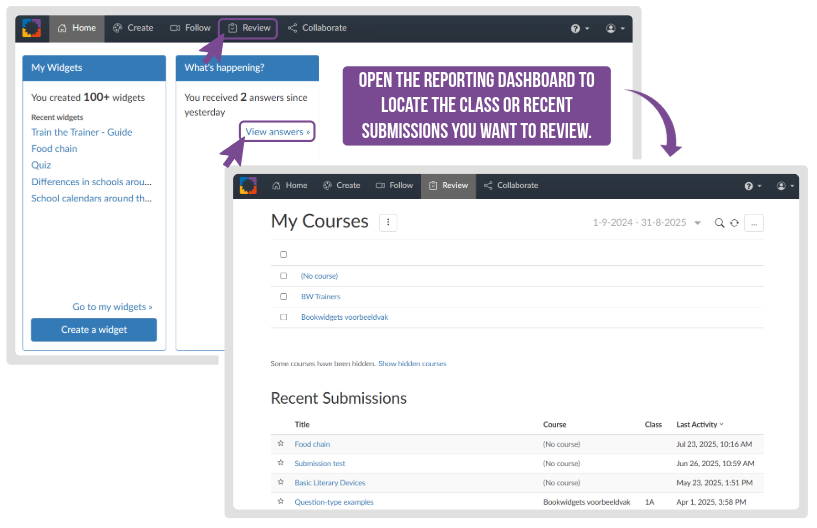Open Collaborate tab in back window
The width and height of the screenshot is (817, 528).
pyautogui.click(x=317, y=28)
